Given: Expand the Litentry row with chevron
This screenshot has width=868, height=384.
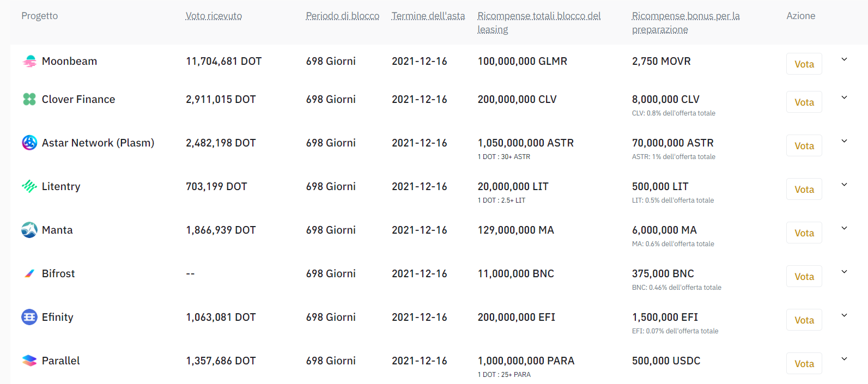Looking at the screenshot, I should pos(844,185).
